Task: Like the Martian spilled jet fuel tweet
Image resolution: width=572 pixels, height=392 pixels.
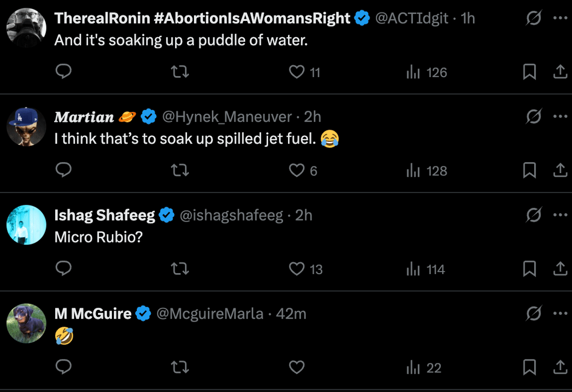Action: tap(297, 170)
